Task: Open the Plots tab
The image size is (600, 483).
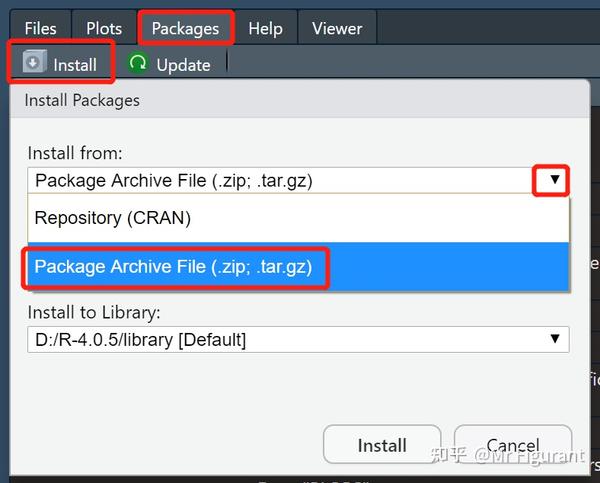Action: pos(104,28)
